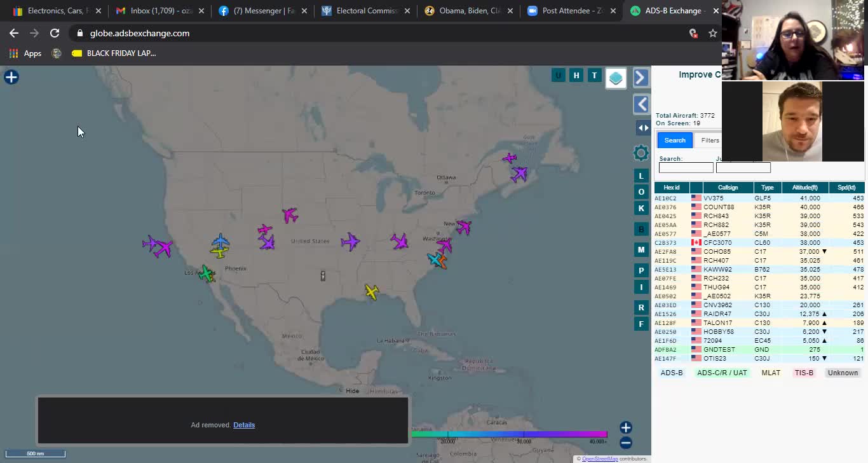Toggle the O map button

[641, 192]
